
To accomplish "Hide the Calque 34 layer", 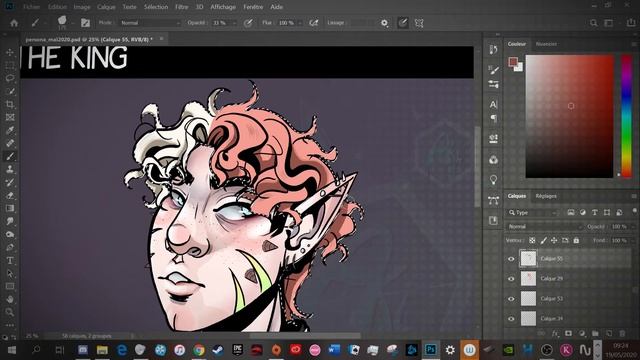I will tap(511, 319).
